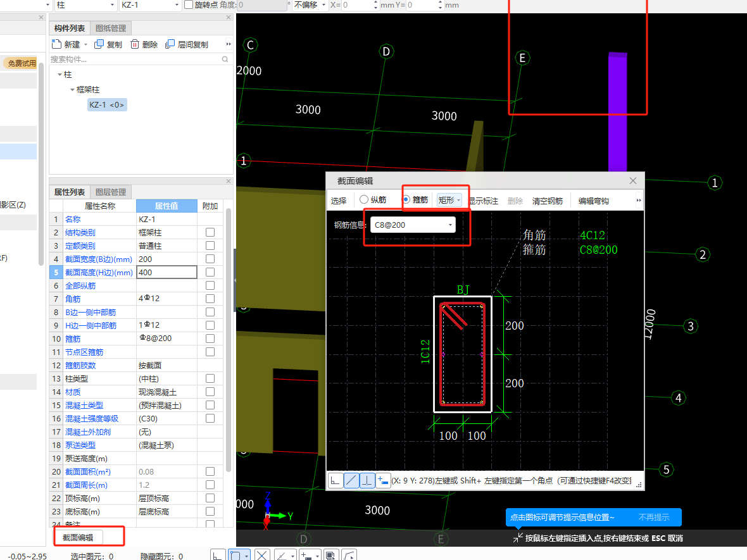Select the 纵筋 radio button
The image size is (747, 560).
364,199
